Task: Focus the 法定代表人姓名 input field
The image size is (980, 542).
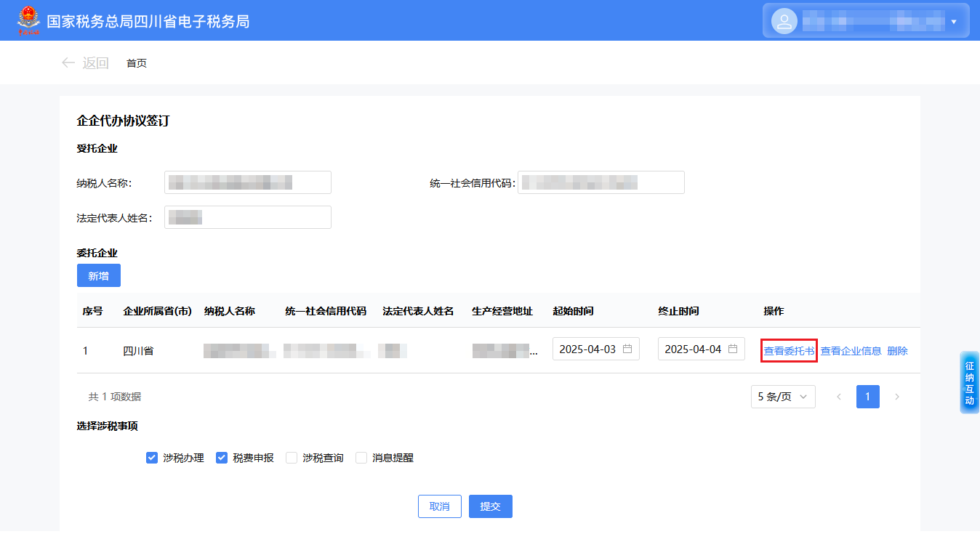Action: pyautogui.click(x=248, y=217)
